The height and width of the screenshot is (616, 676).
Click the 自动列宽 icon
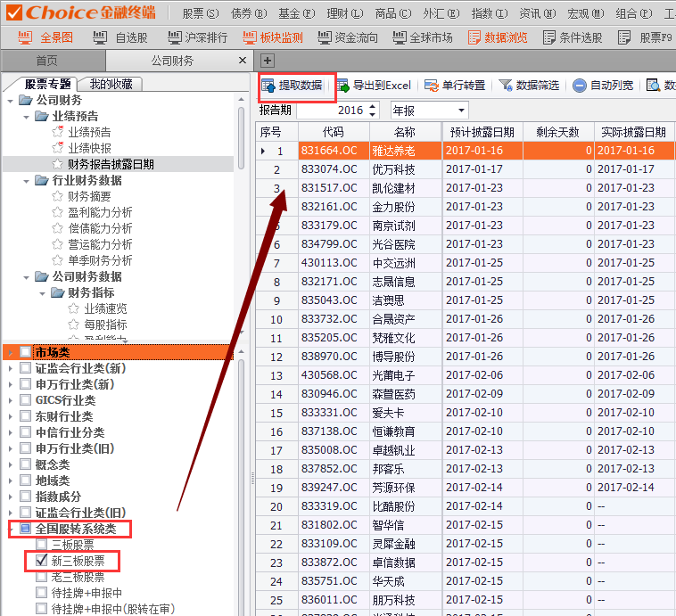point(580,86)
